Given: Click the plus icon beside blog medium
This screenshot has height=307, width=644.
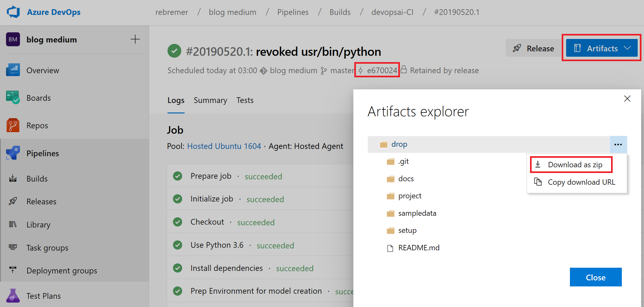Looking at the screenshot, I should [135, 39].
